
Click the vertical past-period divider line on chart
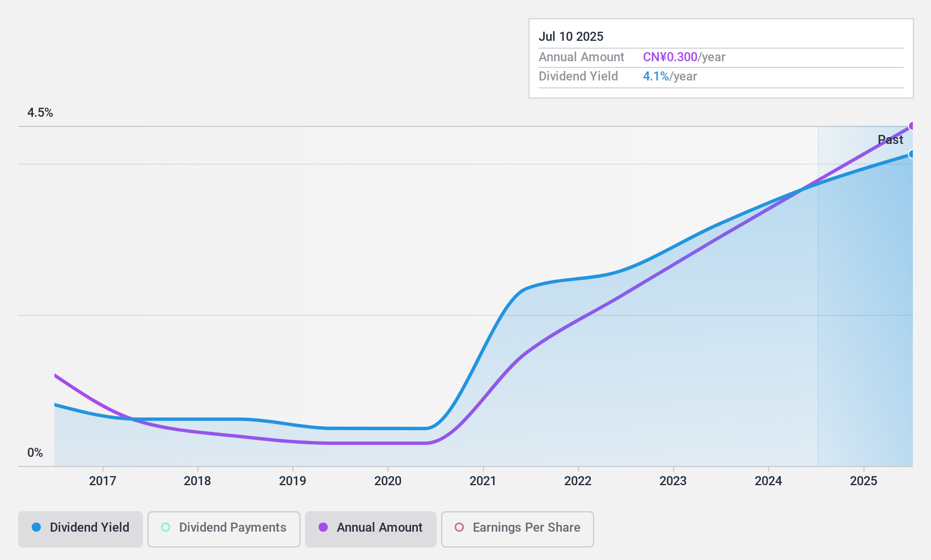819,295
